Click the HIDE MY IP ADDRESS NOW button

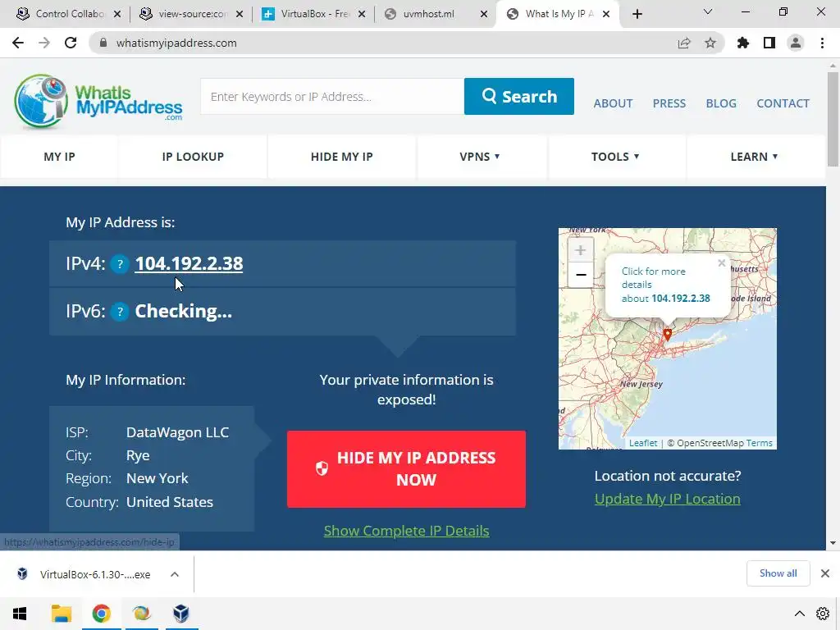pos(406,468)
